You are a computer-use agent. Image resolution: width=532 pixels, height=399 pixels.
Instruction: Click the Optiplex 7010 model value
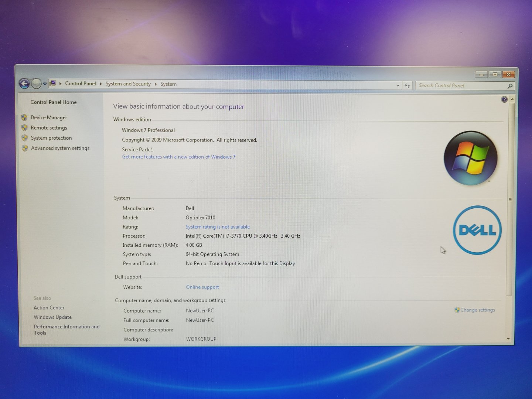200,218
